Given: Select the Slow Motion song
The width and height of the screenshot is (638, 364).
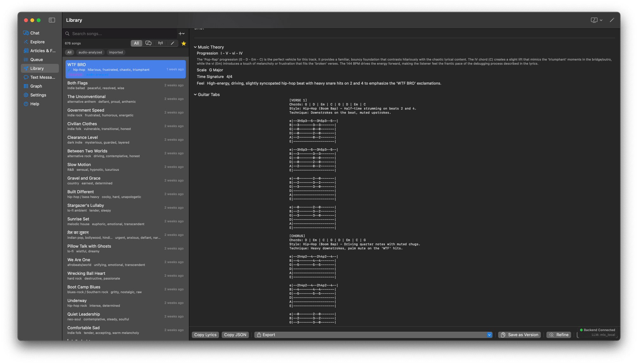Looking at the screenshot, I should click(125, 167).
